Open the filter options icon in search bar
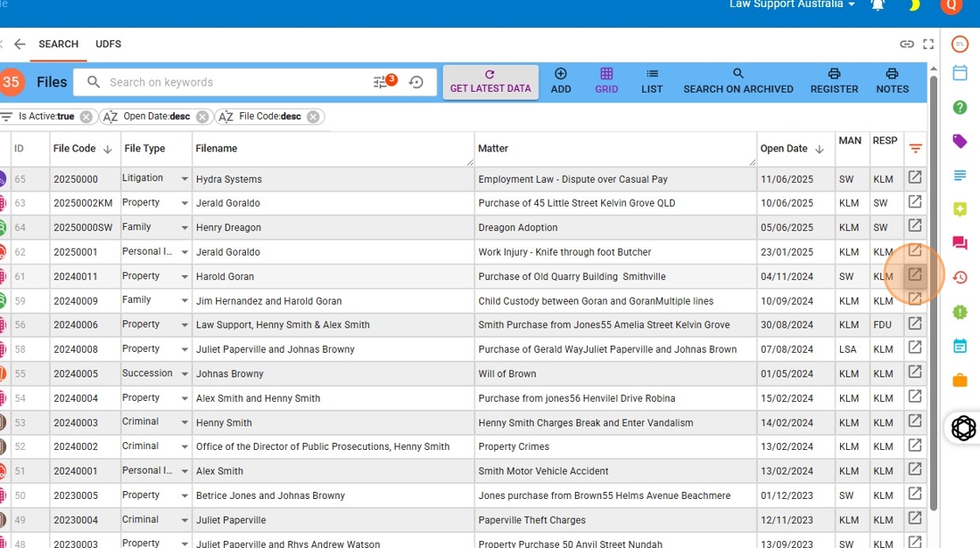The height and width of the screenshot is (548, 980). click(x=382, y=82)
